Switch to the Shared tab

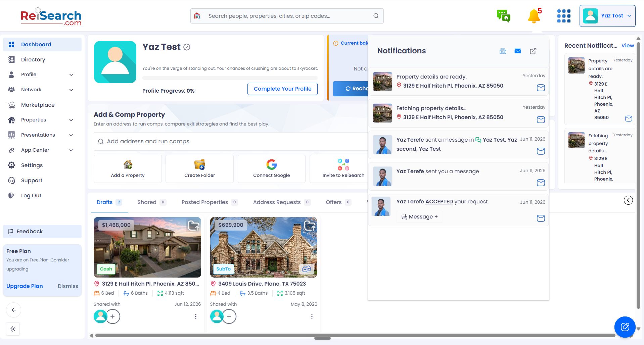151,202
